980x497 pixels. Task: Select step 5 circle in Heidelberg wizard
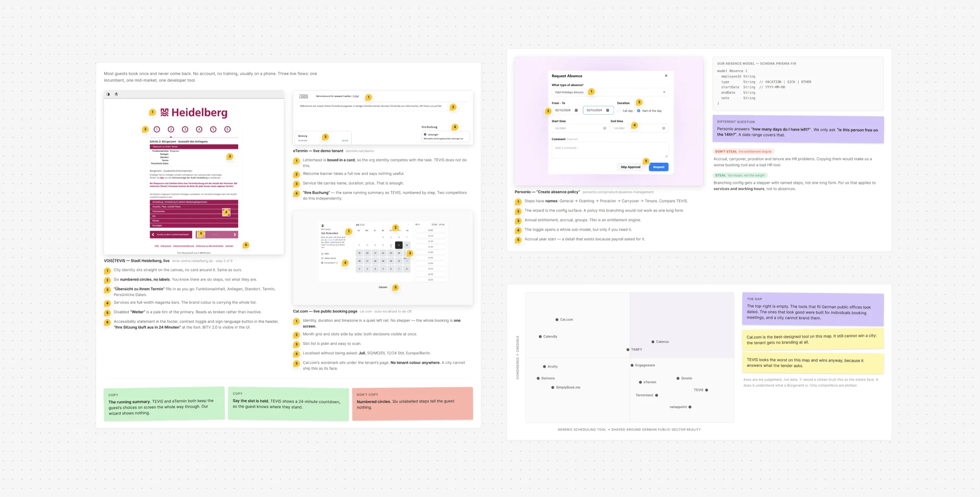pos(213,129)
